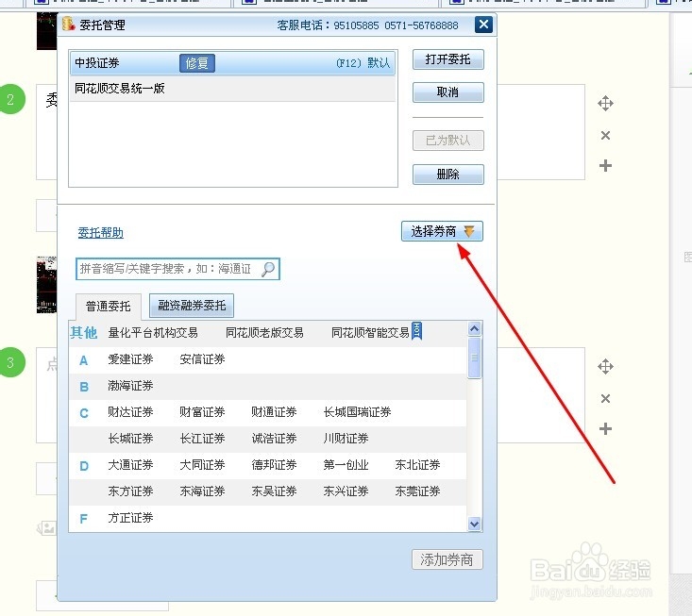Select 德邦证券 broker

point(274,465)
